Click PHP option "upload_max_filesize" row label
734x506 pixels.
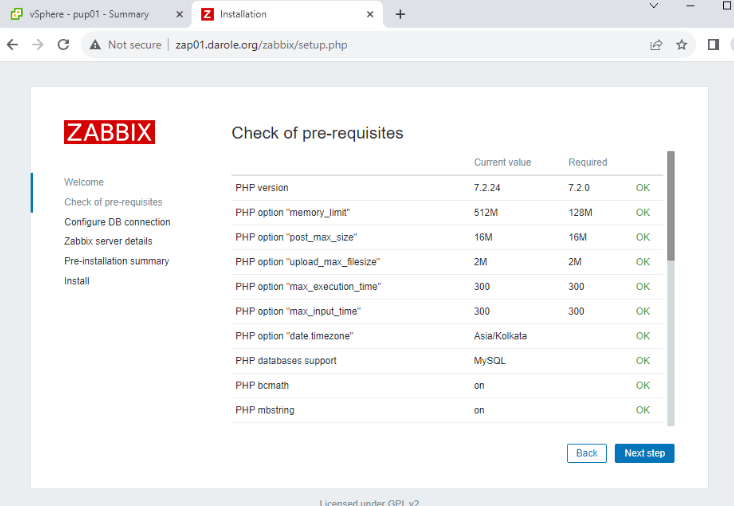308,262
